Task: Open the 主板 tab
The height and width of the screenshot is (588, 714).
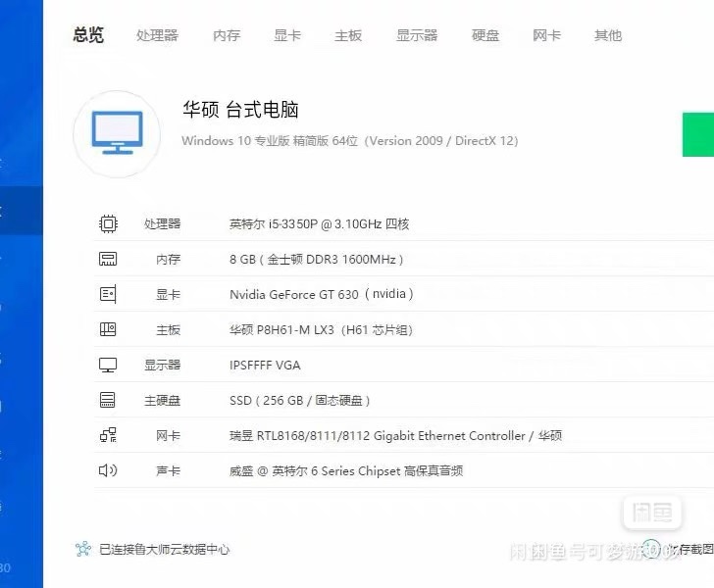Action: tap(348, 35)
